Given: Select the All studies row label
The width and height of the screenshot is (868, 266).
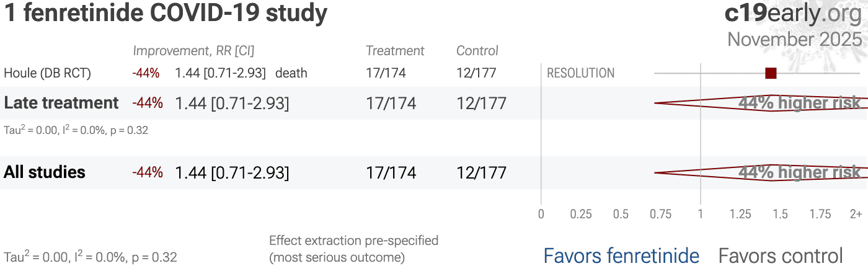Looking at the screenshot, I should tap(45, 172).
